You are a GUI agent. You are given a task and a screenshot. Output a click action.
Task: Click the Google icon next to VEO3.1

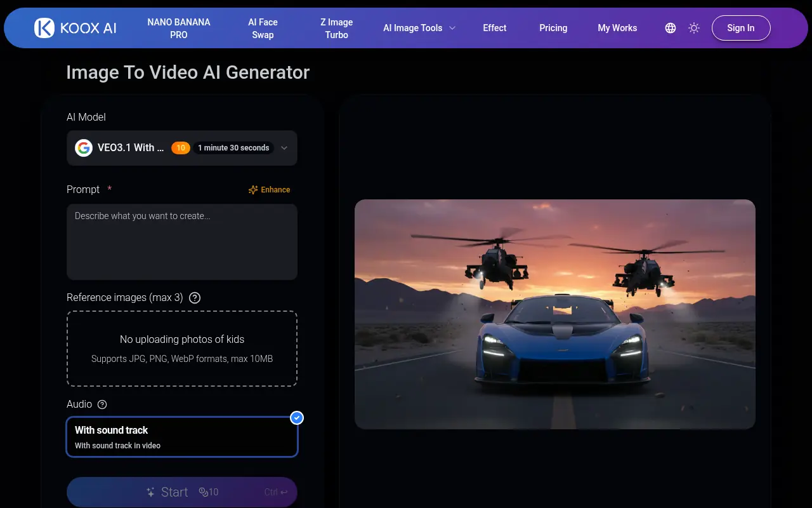pyautogui.click(x=83, y=147)
